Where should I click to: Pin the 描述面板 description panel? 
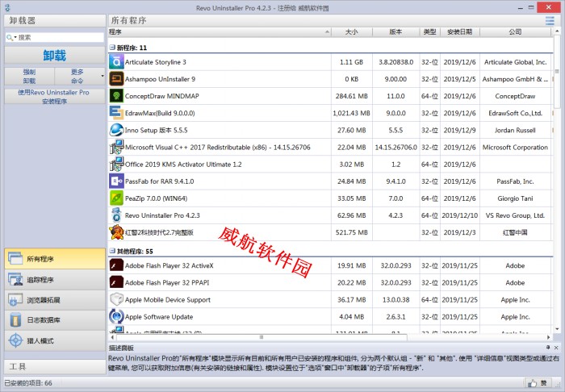coord(547,348)
